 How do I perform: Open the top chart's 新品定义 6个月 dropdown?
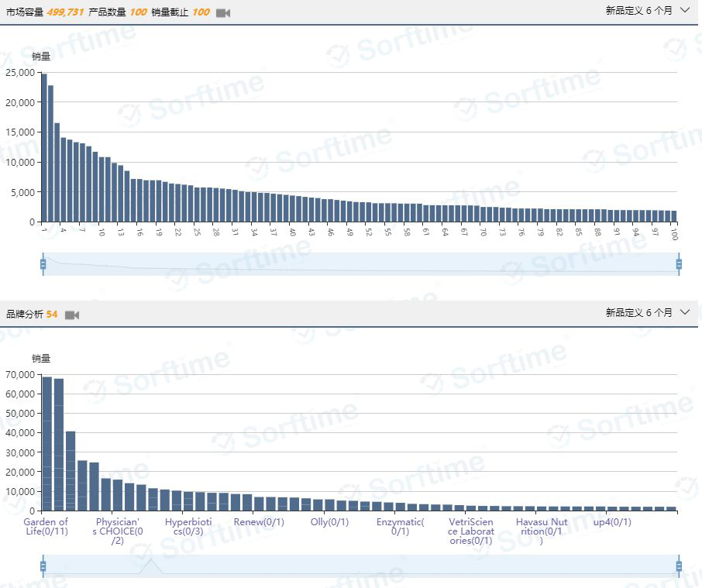click(x=647, y=11)
